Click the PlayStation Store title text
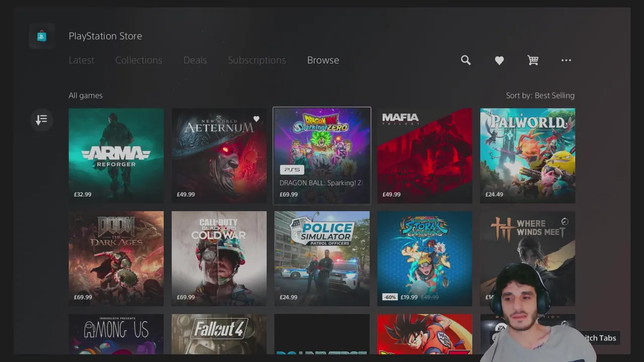Screen dimensions: 644x362 (105, 36)
